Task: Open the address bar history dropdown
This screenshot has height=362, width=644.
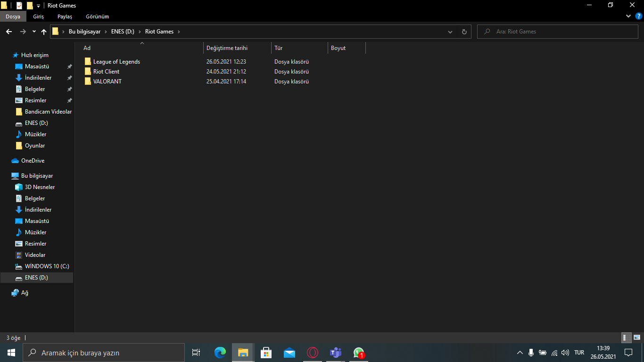Action: pos(450,32)
